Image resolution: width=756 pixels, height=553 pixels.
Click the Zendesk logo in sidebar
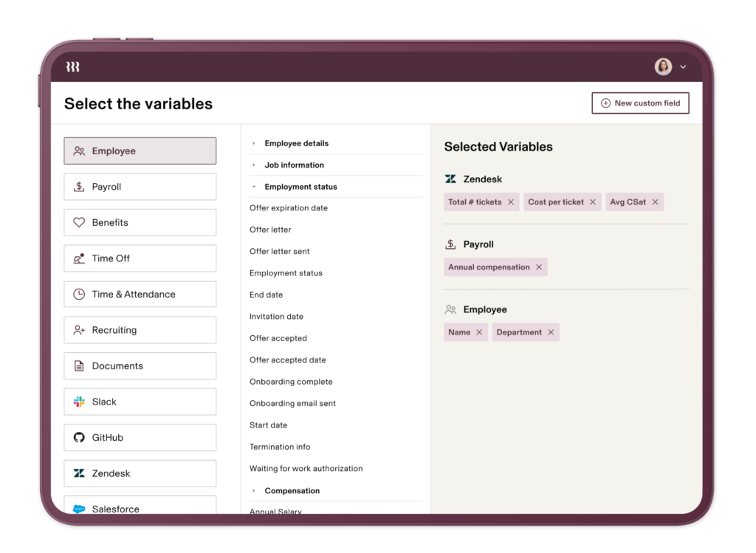(79, 473)
